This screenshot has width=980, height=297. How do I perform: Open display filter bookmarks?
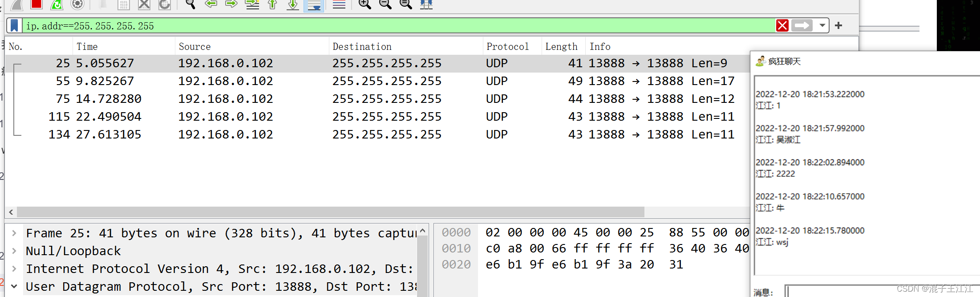14,25
